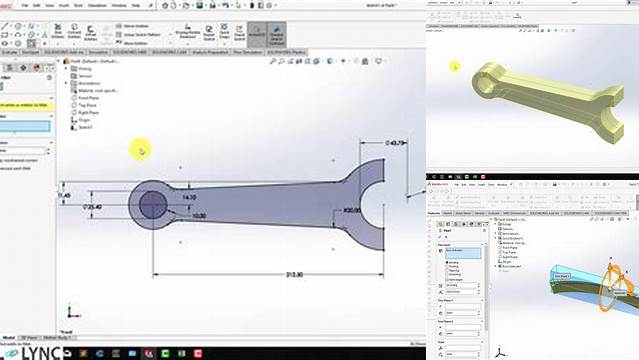This screenshot has width=639, height=360.
Task: Click the blue entities-to-fillet selection box
Action: tap(25, 126)
